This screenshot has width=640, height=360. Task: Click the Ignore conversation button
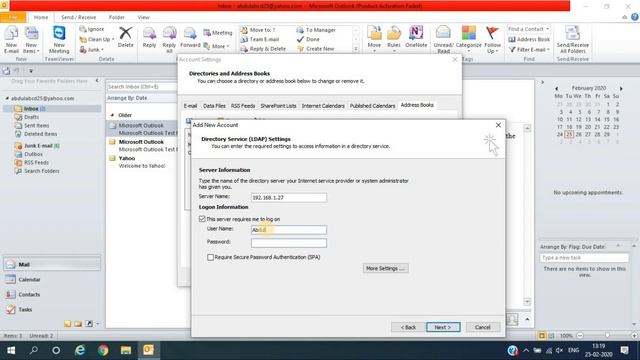pyautogui.click(x=92, y=29)
